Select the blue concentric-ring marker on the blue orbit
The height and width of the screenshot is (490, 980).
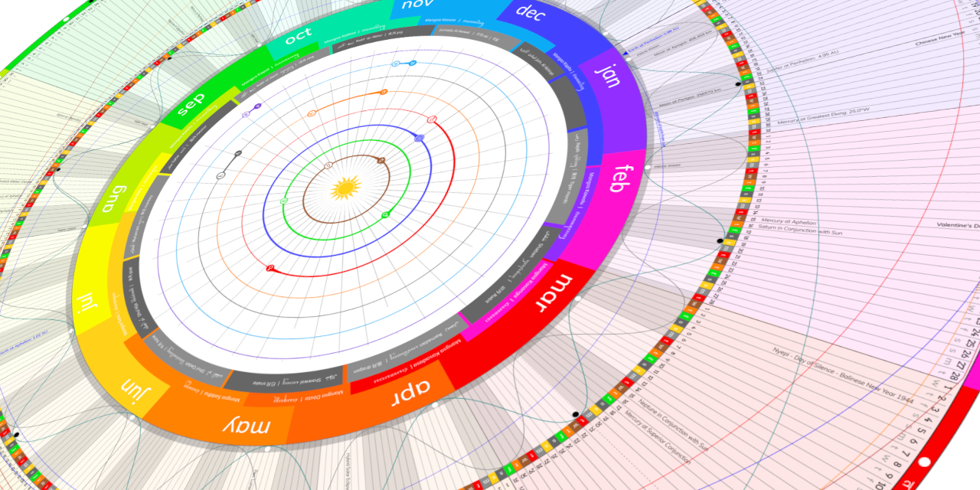pos(419,138)
